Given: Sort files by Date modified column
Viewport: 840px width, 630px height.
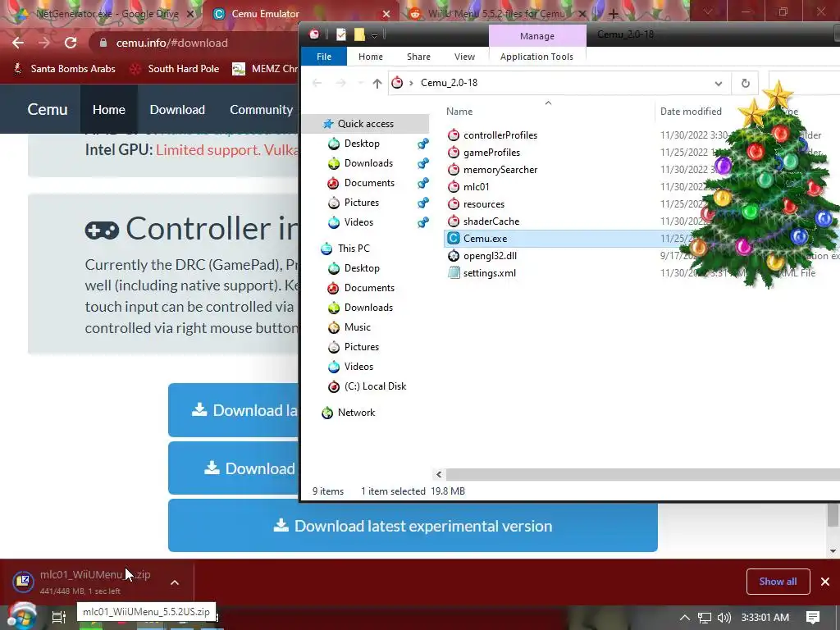Looking at the screenshot, I should (691, 112).
